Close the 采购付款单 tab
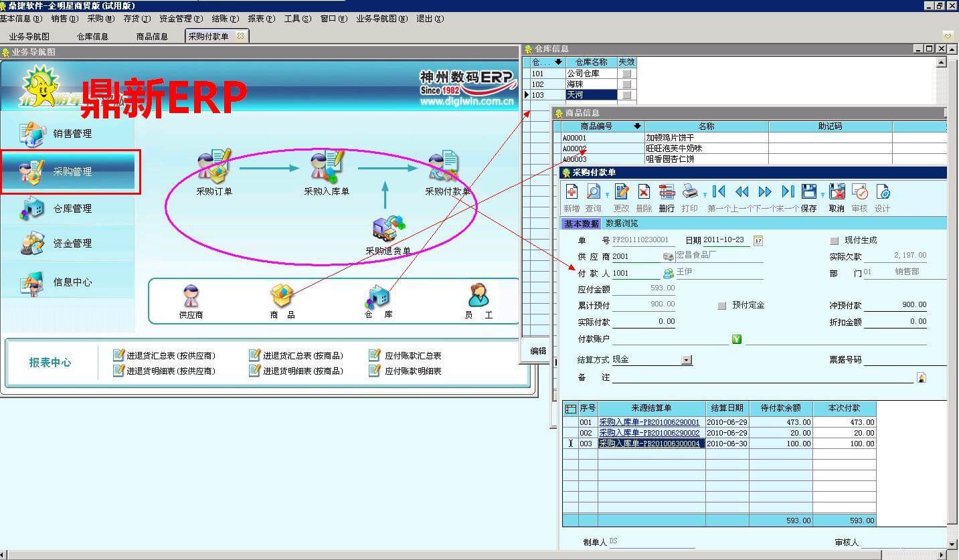 (241, 35)
